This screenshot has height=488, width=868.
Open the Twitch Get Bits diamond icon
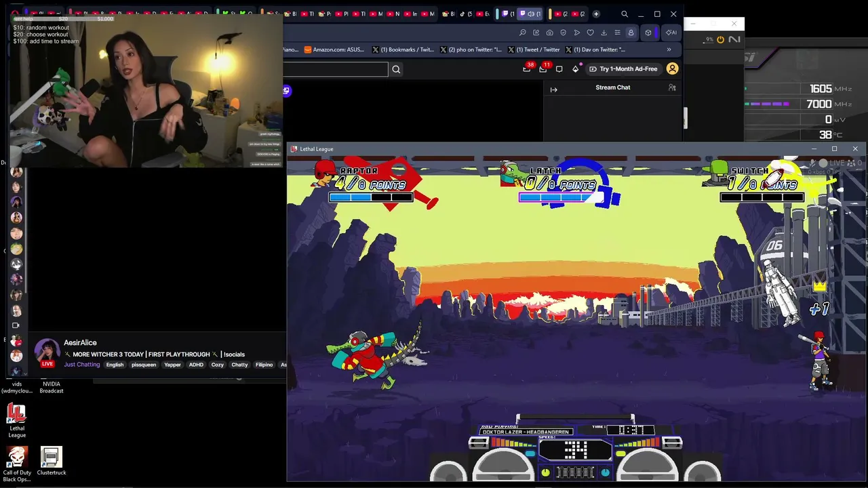point(576,68)
